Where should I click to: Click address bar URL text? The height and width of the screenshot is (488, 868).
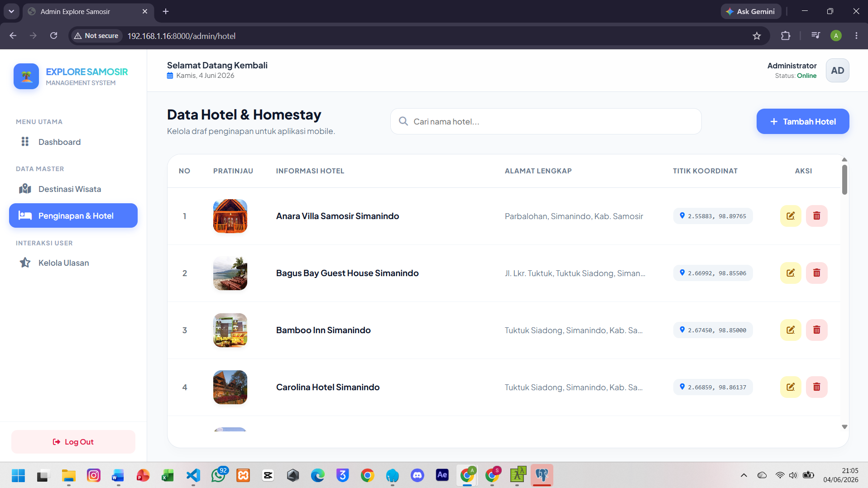pyautogui.click(x=181, y=36)
